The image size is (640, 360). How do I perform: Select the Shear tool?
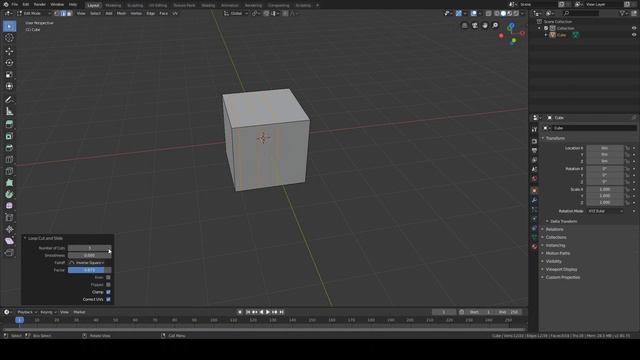[x=9, y=241]
